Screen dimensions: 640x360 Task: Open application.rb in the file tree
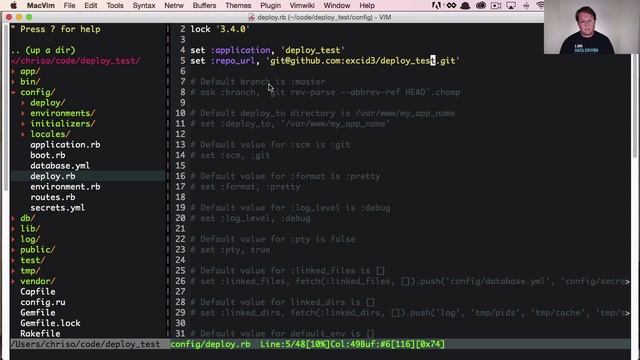tap(65, 145)
